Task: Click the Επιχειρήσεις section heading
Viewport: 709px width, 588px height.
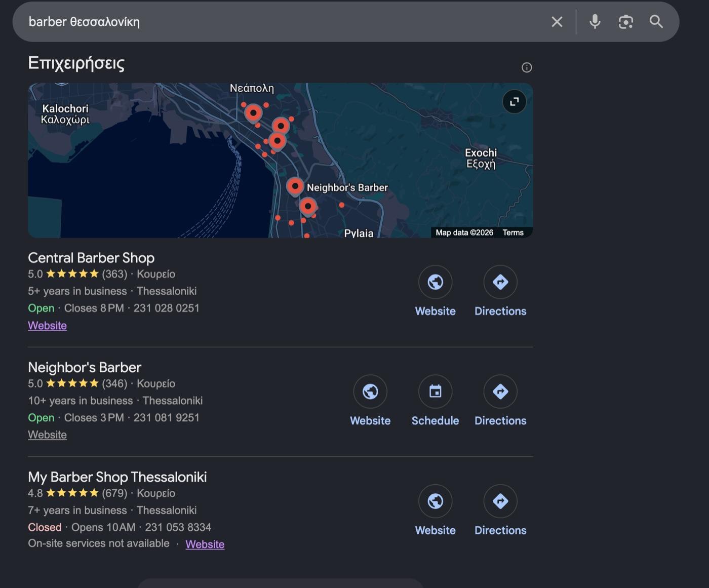Action: (x=76, y=63)
